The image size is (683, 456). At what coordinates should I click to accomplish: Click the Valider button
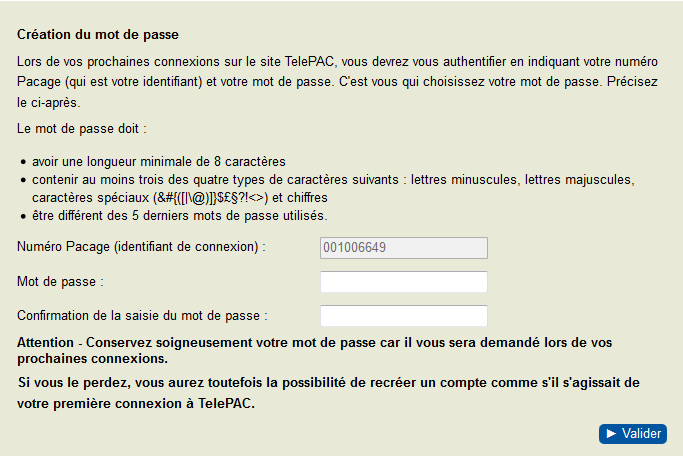point(633,434)
